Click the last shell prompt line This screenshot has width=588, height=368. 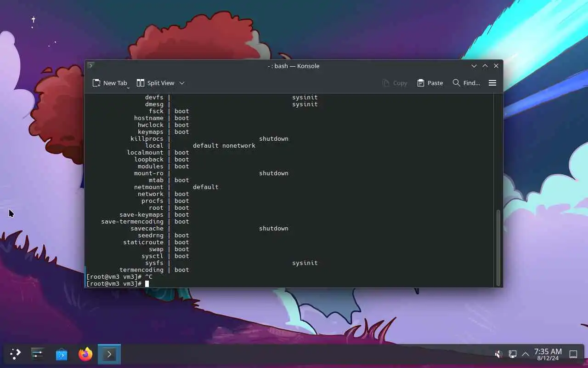click(x=118, y=283)
